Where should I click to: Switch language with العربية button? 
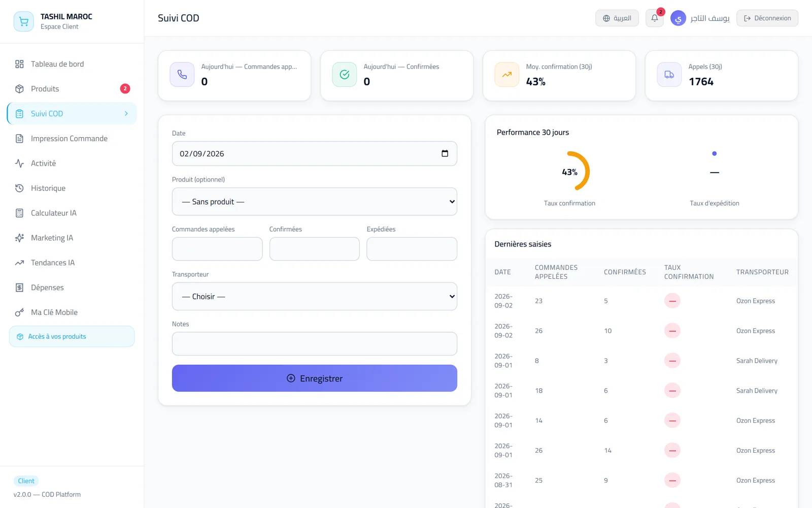click(x=617, y=18)
